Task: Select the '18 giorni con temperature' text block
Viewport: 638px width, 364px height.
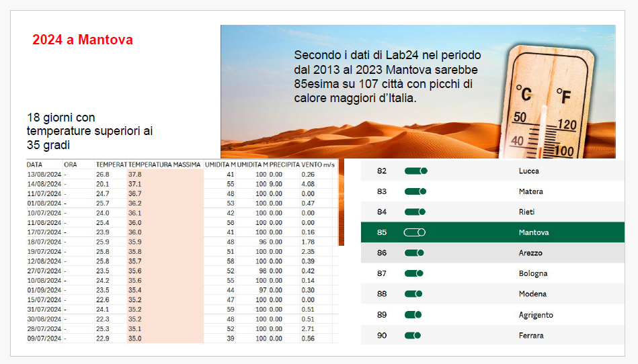Action: pyautogui.click(x=89, y=131)
